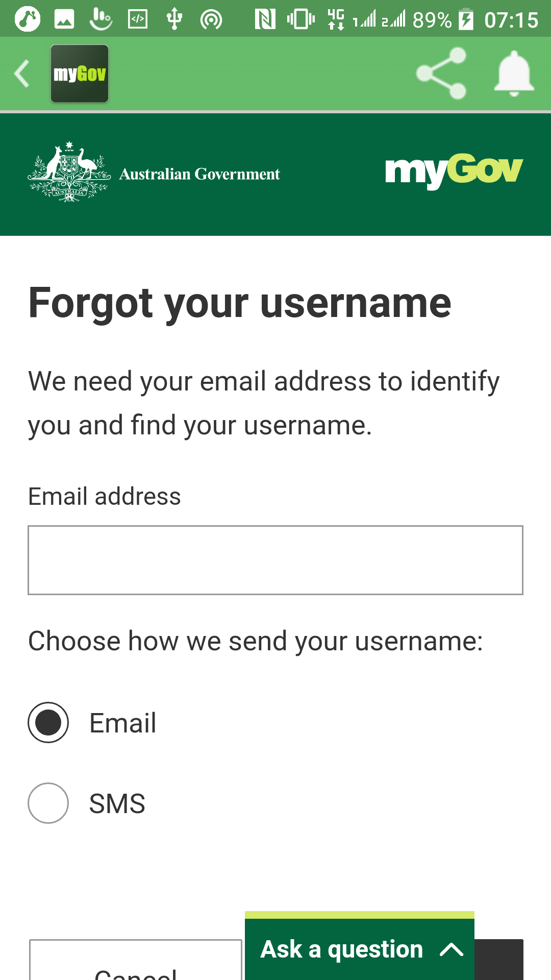Tap the Email option label
The width and height of the screenshot is (551, 980).
123,723
